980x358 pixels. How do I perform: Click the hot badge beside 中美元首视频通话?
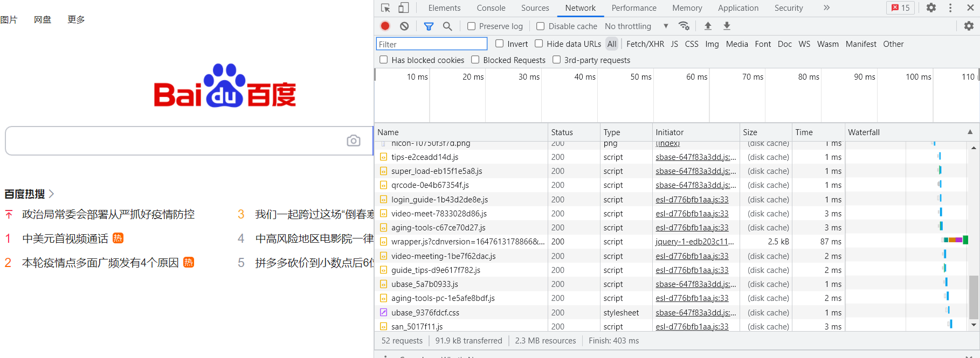pos(118,238)
